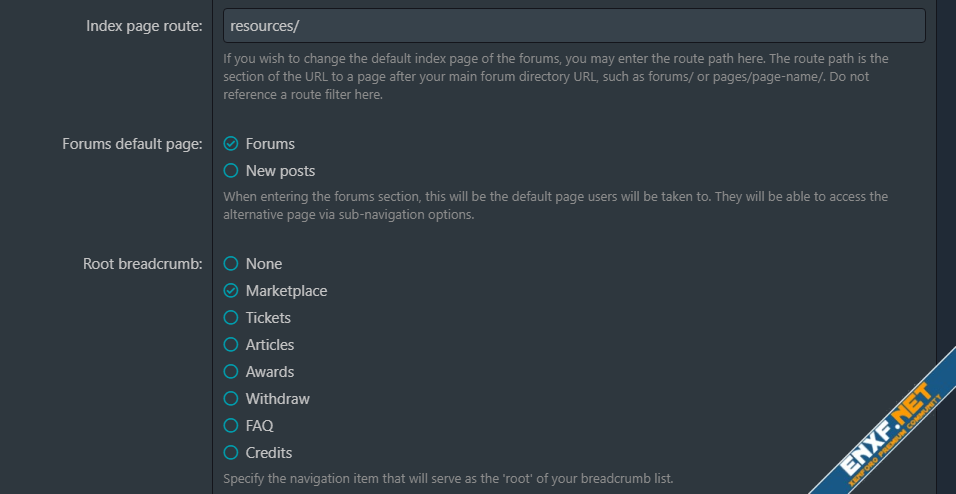Choose Articles as root breadcrumb
This screenshot has height=494, width=956.
231,345
